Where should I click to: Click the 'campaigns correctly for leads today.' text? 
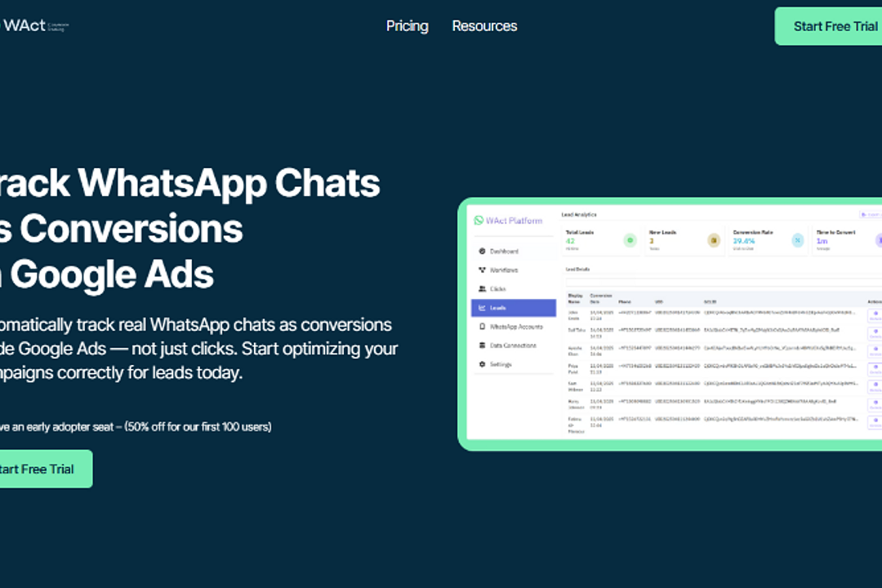[121, 372]
